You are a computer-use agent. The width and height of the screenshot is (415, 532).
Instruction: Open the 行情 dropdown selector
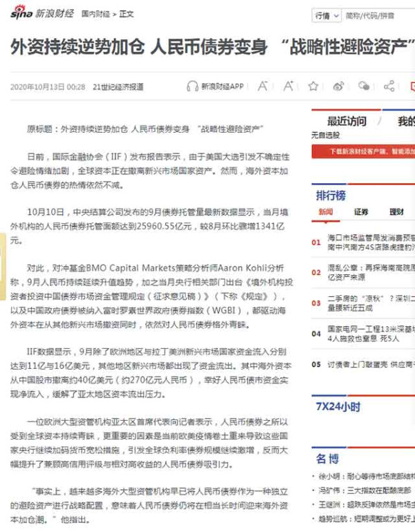(x=326, y=16)
